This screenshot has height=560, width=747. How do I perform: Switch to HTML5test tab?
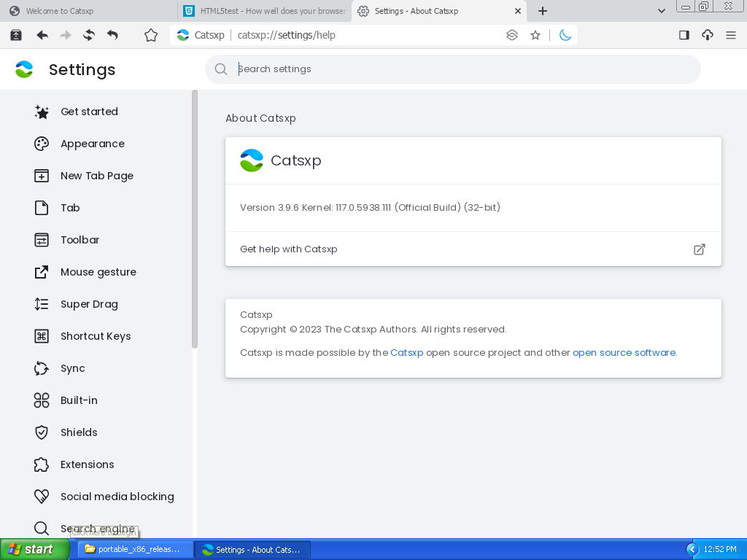[265, 11]
